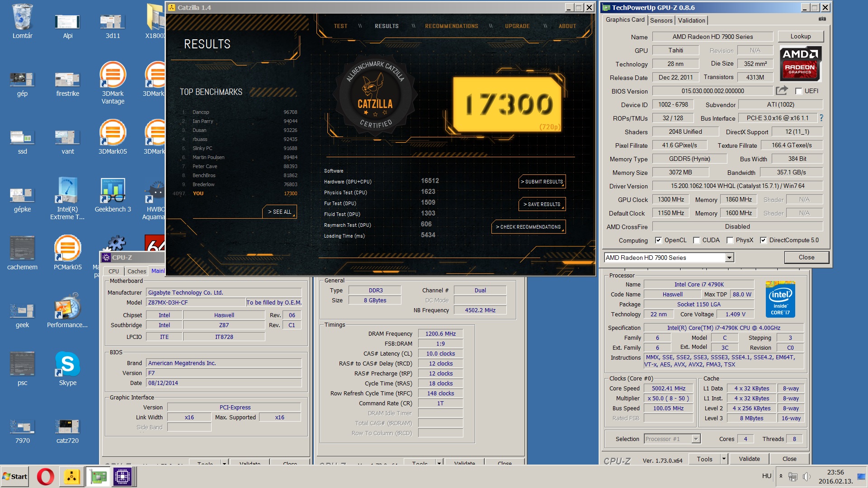868x488 pixels.
Task: Click CHECK RECOMMENDATIONS button
Action: [528, 227]
